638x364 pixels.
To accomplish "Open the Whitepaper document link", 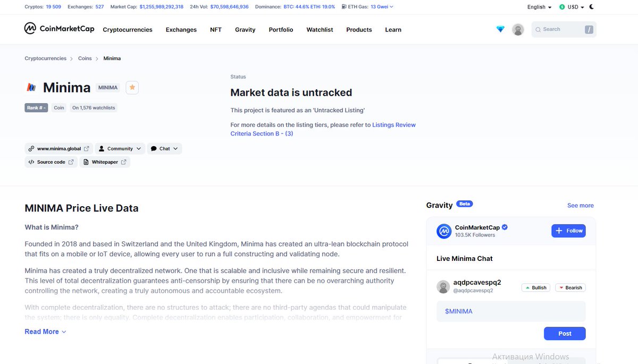I will 105,162.
